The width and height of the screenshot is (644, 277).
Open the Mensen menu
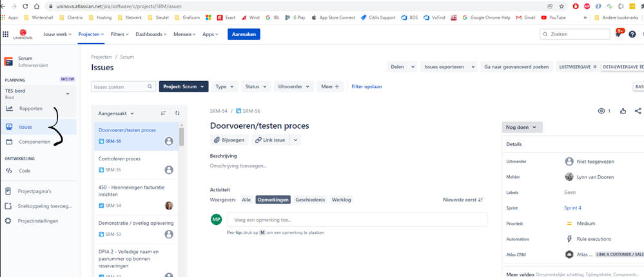point(184,35)
